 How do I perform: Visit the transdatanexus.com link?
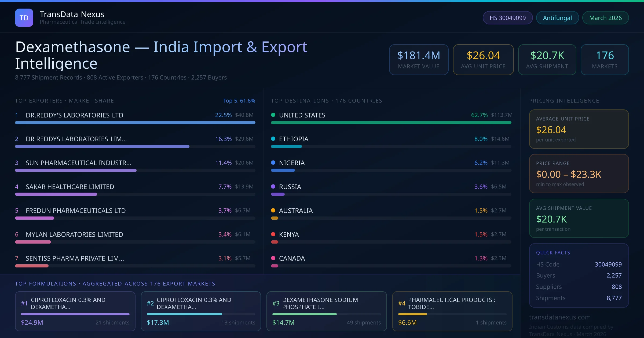560,317
